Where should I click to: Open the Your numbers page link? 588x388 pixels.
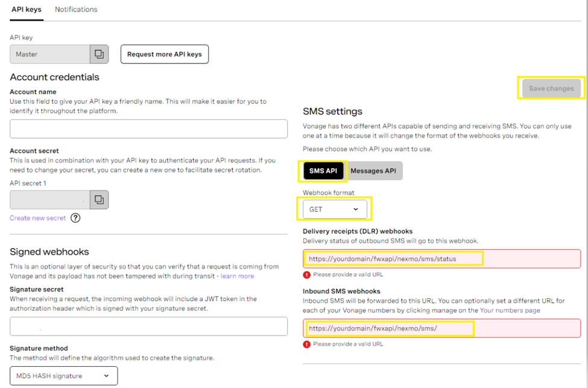click(510, 310)
